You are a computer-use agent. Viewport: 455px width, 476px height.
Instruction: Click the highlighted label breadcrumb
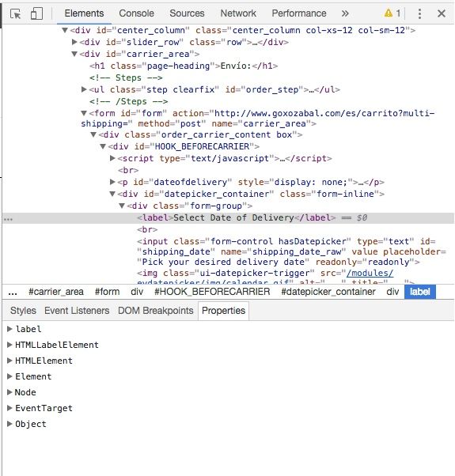coord(420,292)
